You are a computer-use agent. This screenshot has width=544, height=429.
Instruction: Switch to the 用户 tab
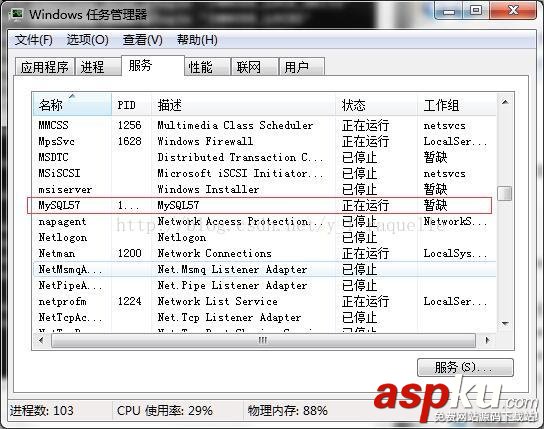coord(301,67)
